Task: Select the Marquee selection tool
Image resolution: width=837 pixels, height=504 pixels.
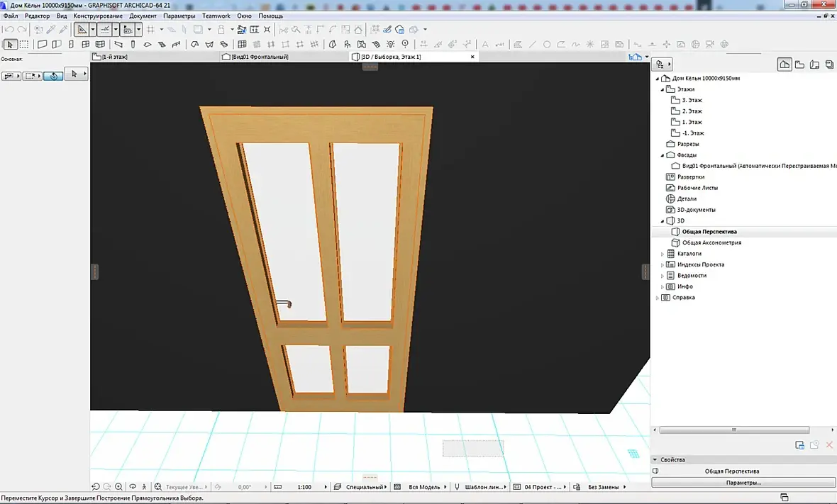Action: point(23,45)
